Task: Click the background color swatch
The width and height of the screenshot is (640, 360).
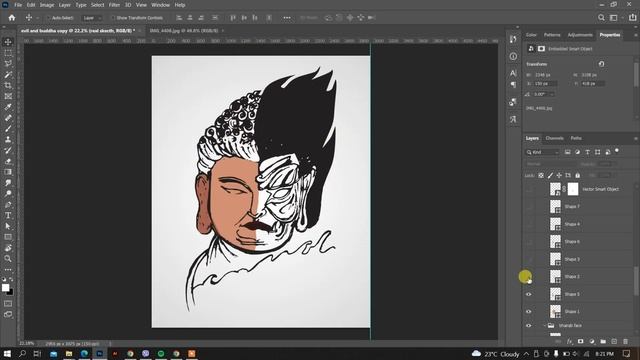Action: (x=10, y=292)
